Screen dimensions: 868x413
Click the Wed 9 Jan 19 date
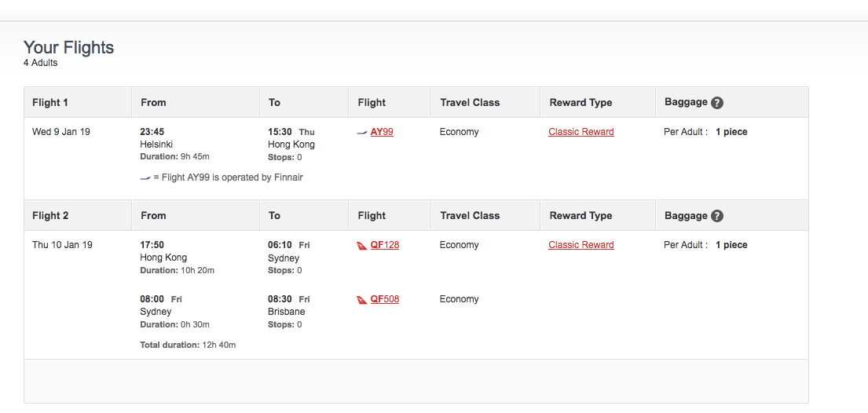61,132
